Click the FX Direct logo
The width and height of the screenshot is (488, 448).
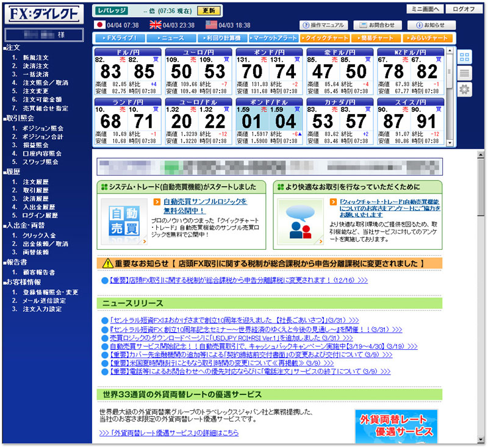click(44, 14)
